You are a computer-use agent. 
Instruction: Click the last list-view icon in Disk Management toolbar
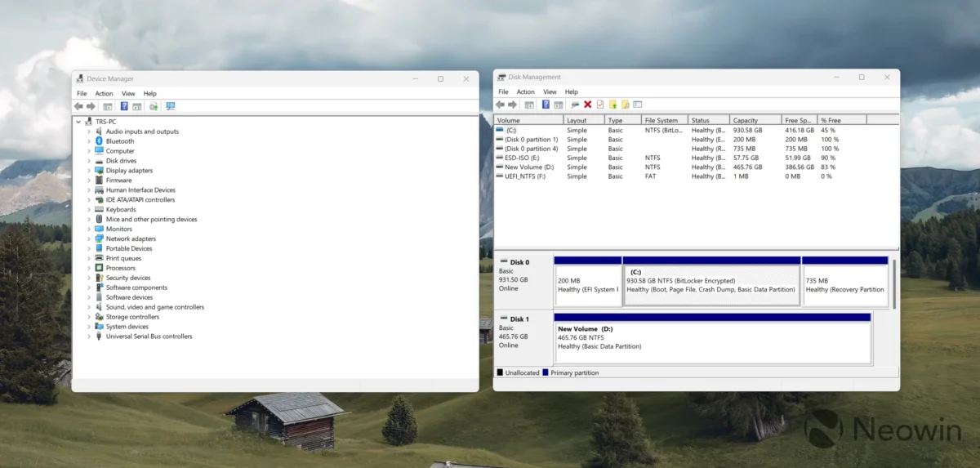coord(638,105)
